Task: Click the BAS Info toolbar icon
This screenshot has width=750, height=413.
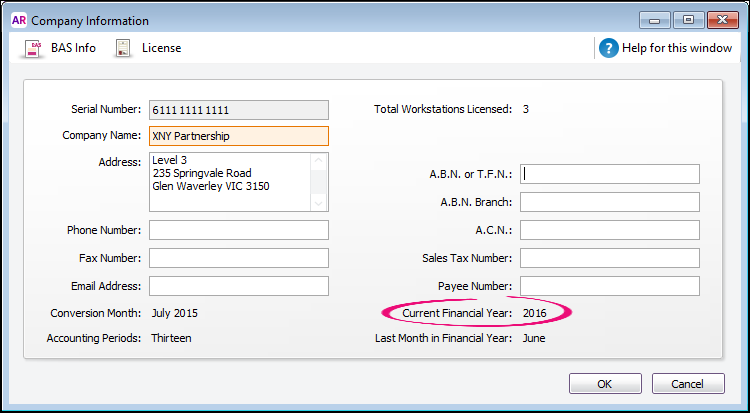Action: click(x=31, y=48)
